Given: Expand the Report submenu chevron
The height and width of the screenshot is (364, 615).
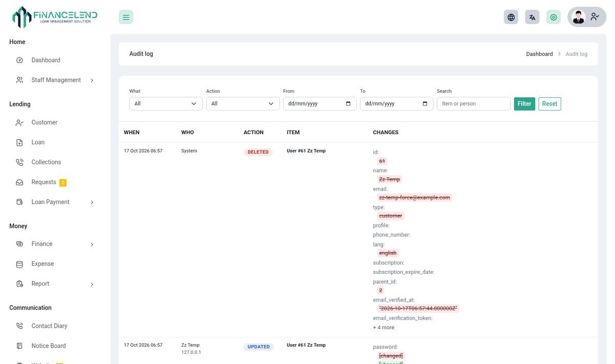Looking at the screenshot, I should pyautogui.click(x=92, y=284).
